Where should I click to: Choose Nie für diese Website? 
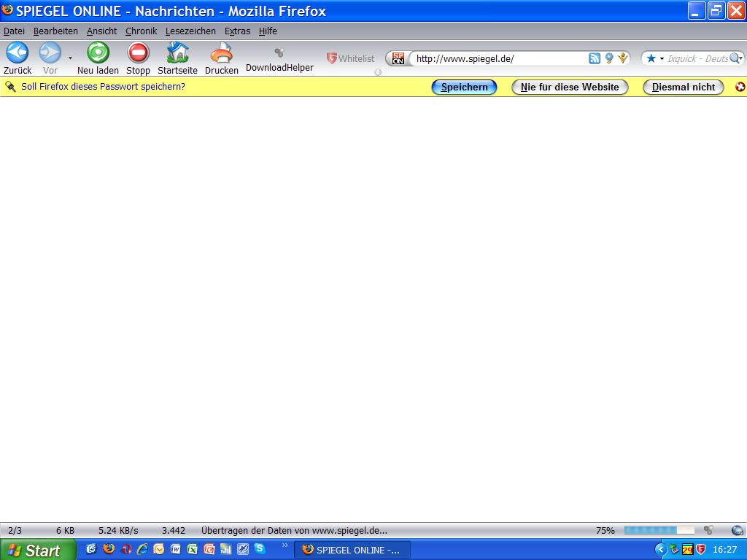coord(570,87)
